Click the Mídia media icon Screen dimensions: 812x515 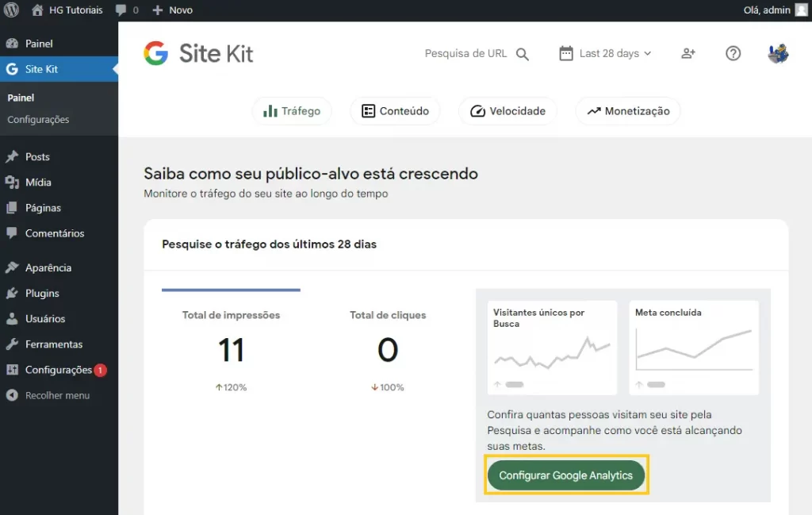point(12,182)
